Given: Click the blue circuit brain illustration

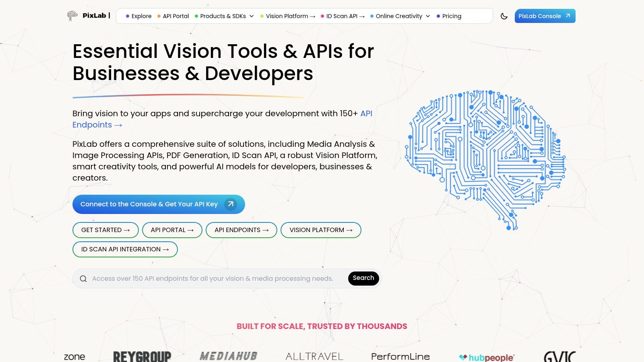Looking at the screenshot, I should click(485, 160).
